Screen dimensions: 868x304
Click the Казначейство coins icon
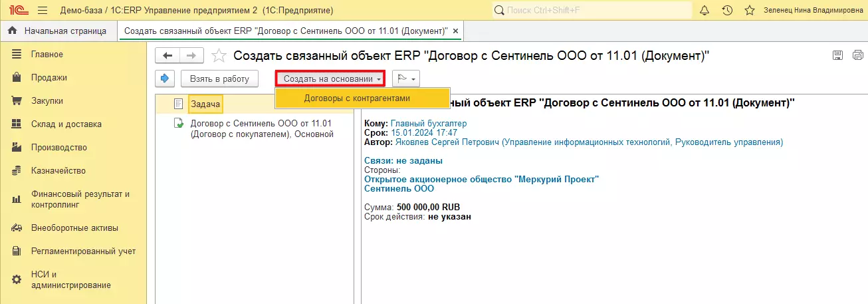pyautogui.click(x=17, y=171)
